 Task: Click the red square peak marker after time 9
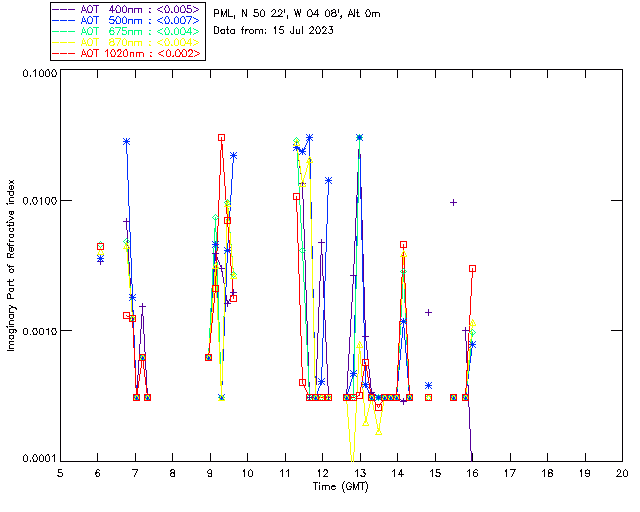point(222,137)
